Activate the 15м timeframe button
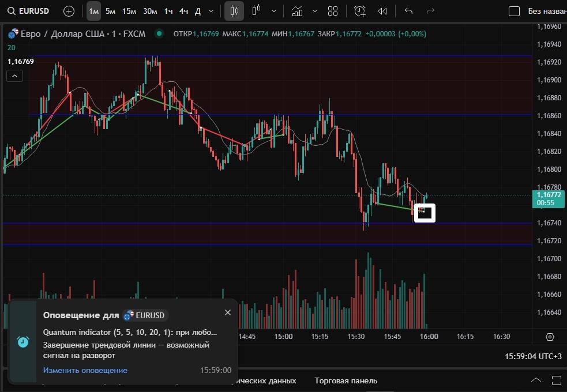 click(129, 11)
